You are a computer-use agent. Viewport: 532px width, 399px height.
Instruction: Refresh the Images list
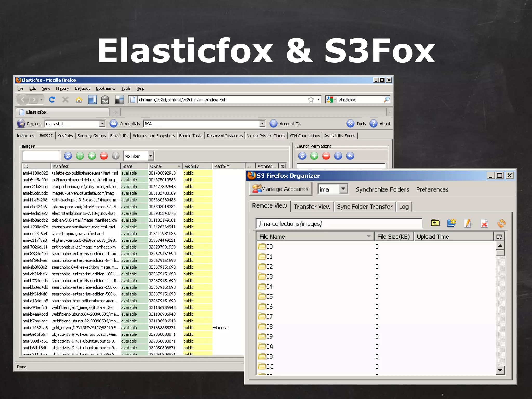click(x=68, y=156)
